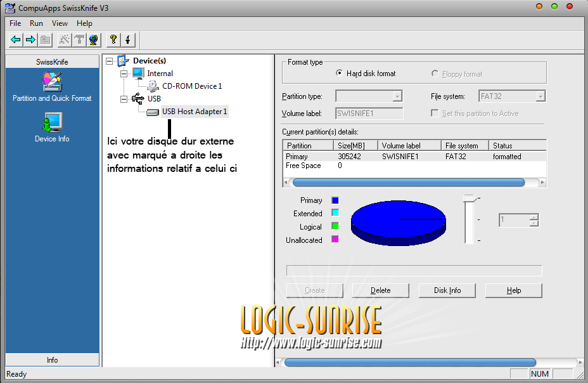Open the Help menu
Screen dimensions: 588x383
pos(84,23)
